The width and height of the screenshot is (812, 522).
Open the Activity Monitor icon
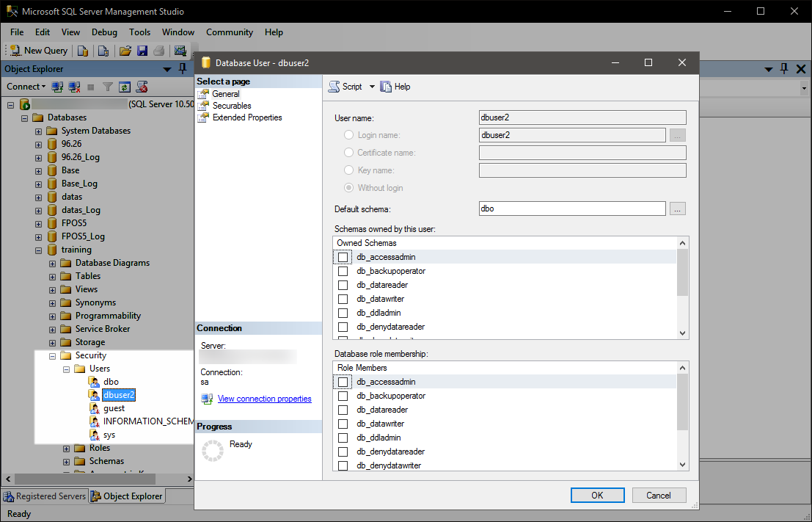[x=180, y=50]
